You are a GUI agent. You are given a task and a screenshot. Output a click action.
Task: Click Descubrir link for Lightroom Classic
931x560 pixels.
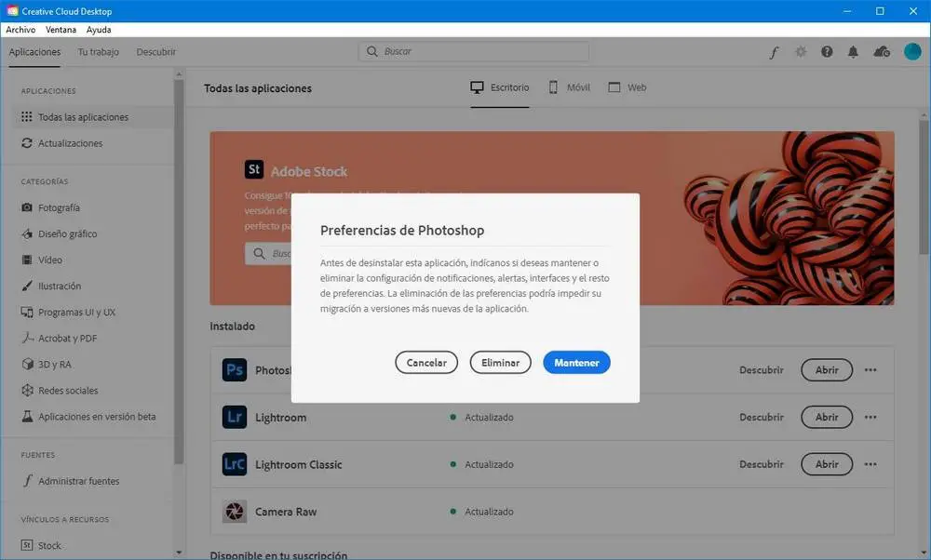pos(762,464)
